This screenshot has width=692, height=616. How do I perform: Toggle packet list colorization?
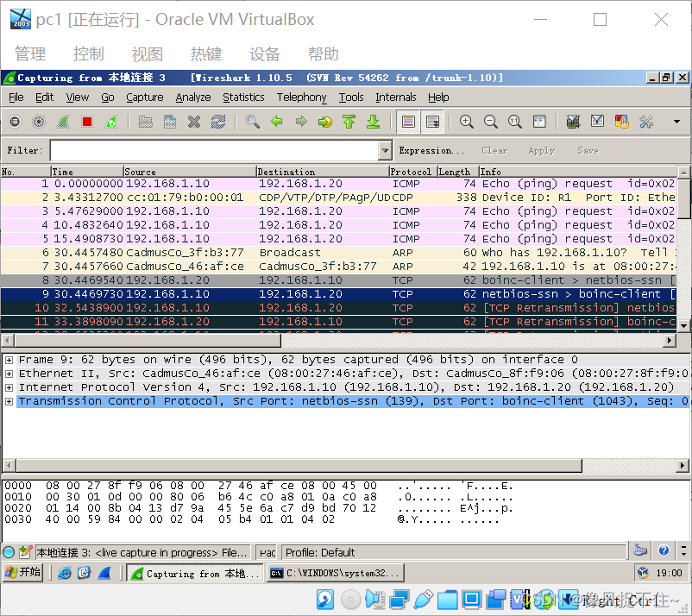pyautogui.click(x=408, y=122)
